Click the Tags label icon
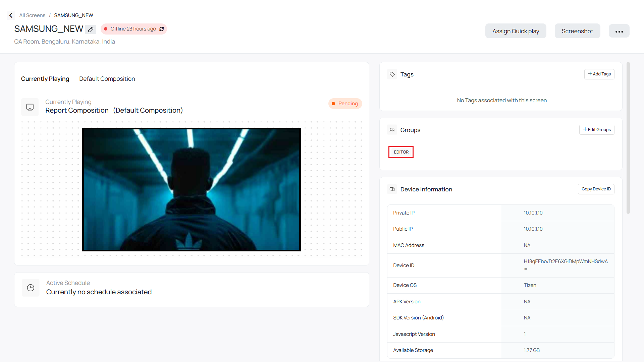The width and height of the screenshot is (644, 362). click(392, 74)
